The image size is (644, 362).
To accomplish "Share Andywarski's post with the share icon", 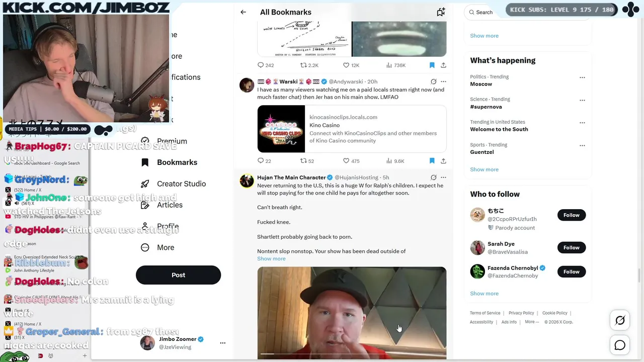I will point(443,161).
